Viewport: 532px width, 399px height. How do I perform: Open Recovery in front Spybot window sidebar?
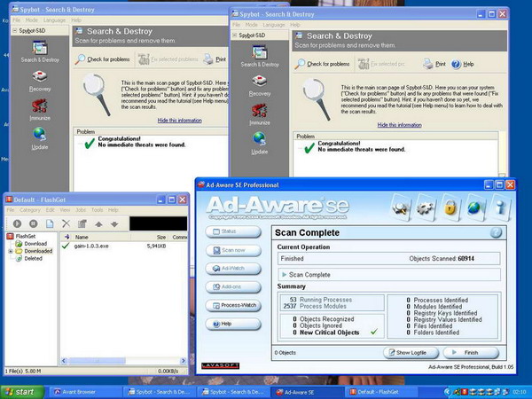coord(260,86)
